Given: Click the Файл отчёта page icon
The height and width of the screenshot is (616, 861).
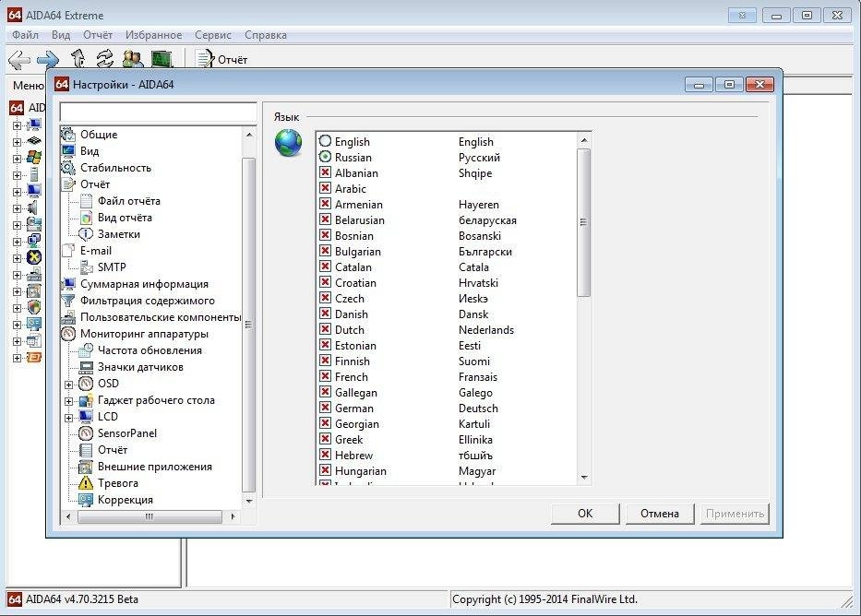Looking at the screenshot, I should (x=86, y=201).
